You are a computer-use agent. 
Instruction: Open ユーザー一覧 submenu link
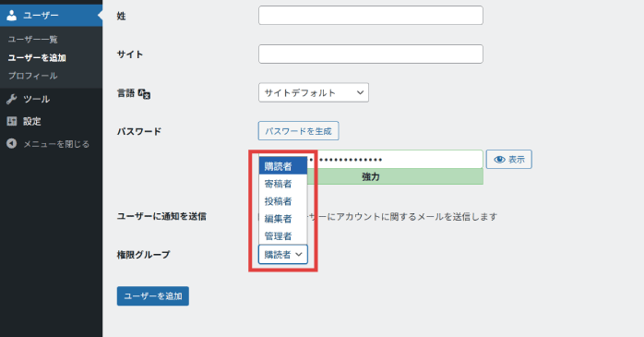33,40
